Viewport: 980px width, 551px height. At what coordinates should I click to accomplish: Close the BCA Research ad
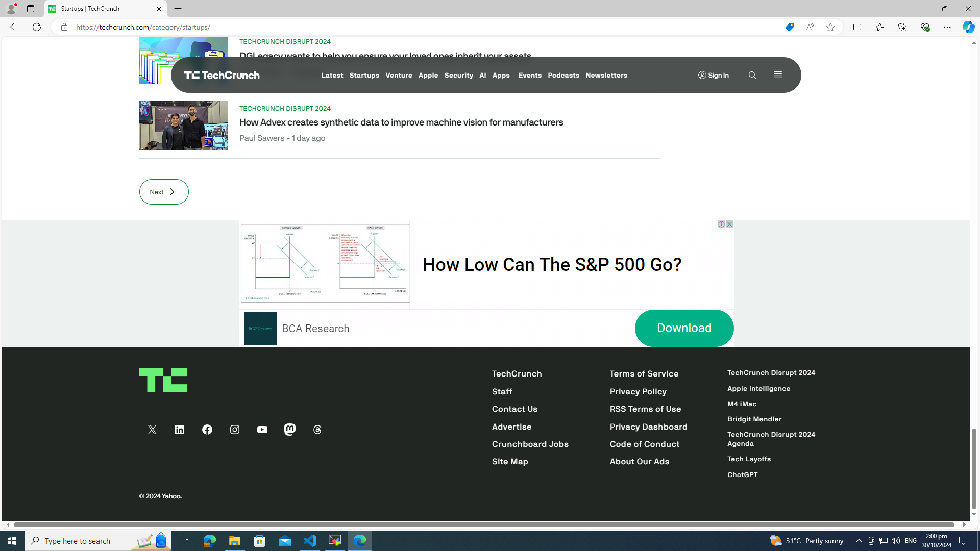pyautogui.click(x=729, y=224)
